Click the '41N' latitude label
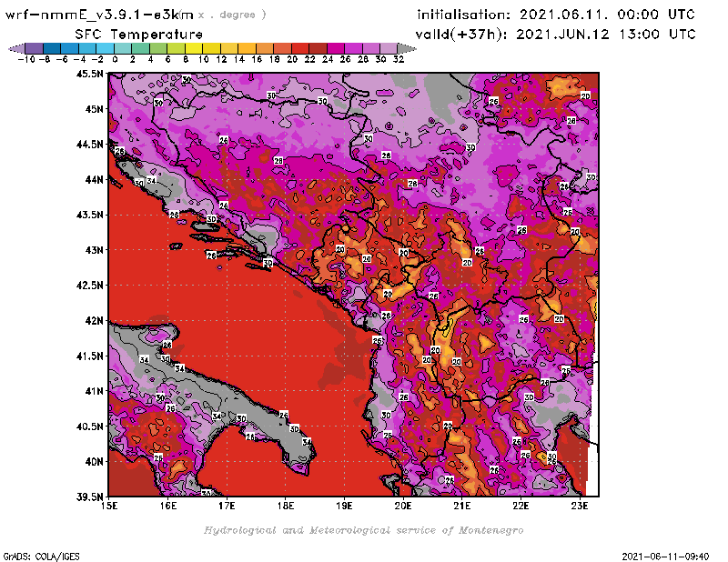This screenshot has height=562, width=728. coord(95,391)
